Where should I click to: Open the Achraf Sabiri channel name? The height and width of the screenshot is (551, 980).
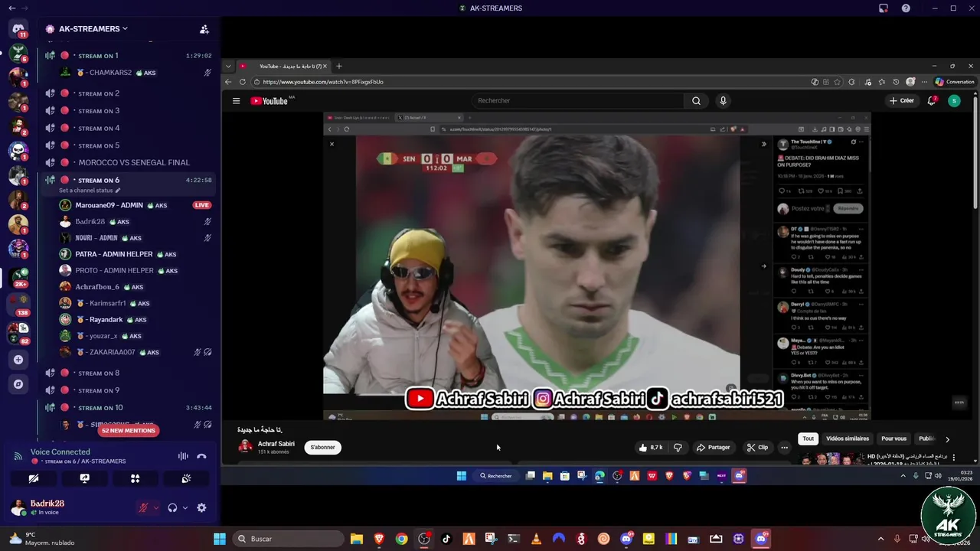(276, 444)
